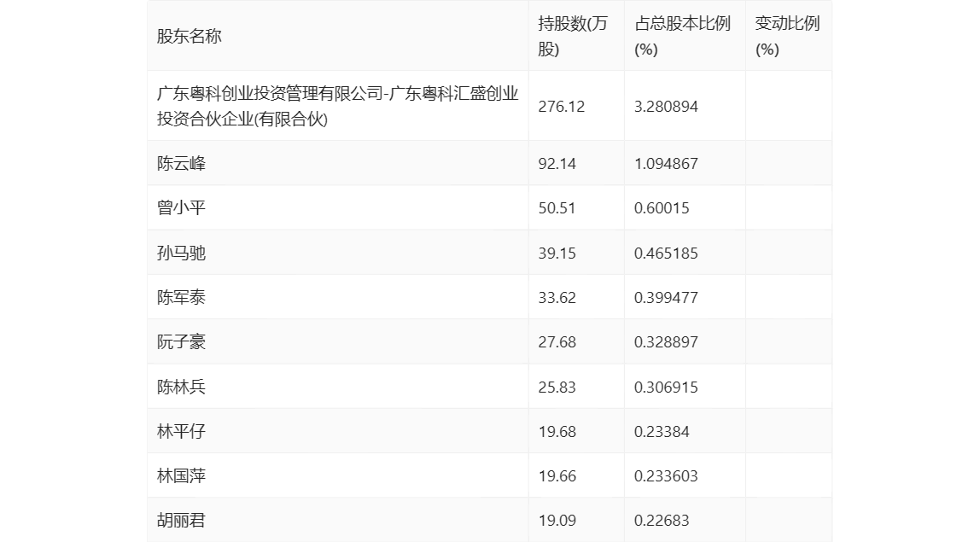Select the share count 92.14
Image resolution: width=980 pixels, height=542 pixels.
(557, 163)
